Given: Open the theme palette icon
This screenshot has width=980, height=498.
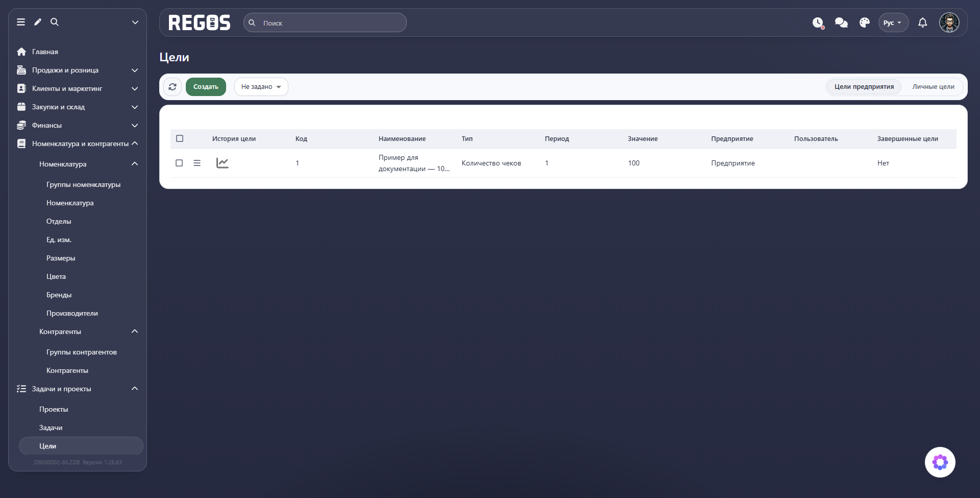Looking at the screenshot, I should [865, 22].
